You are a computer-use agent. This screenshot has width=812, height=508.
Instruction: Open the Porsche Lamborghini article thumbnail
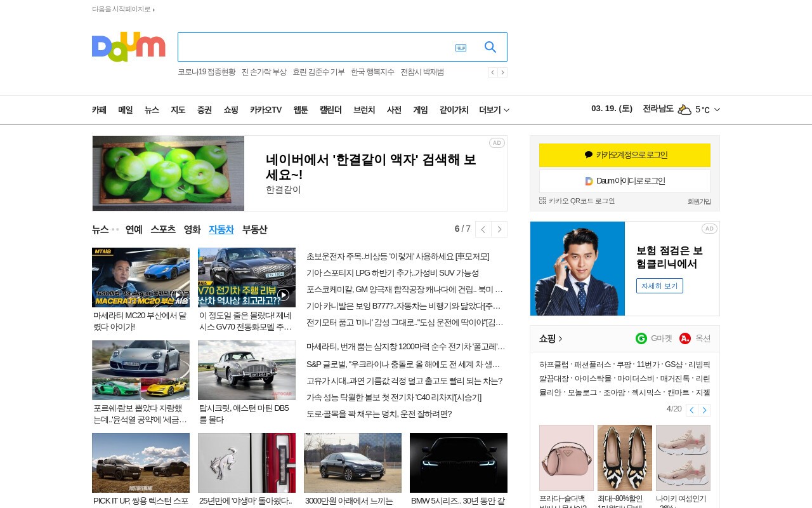141,370
